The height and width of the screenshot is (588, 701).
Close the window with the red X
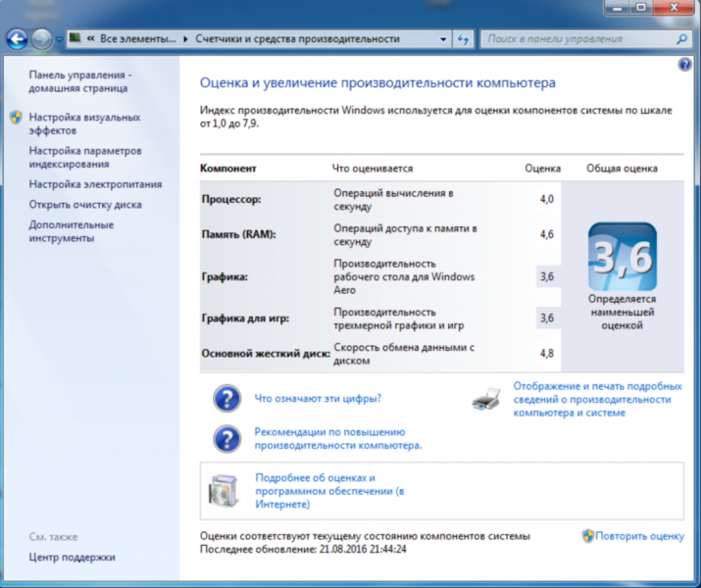click(x=674, y=7)
